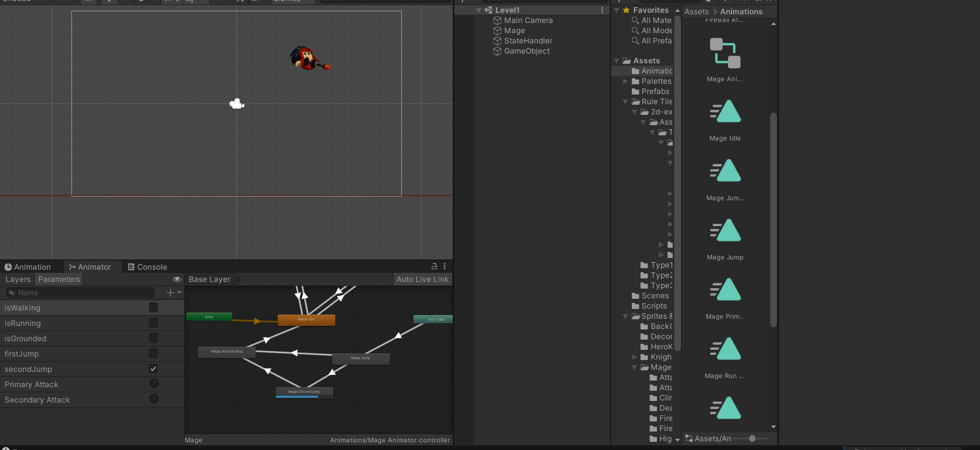Open the Layers tab in Animator
980x450 pixels.
18,279
